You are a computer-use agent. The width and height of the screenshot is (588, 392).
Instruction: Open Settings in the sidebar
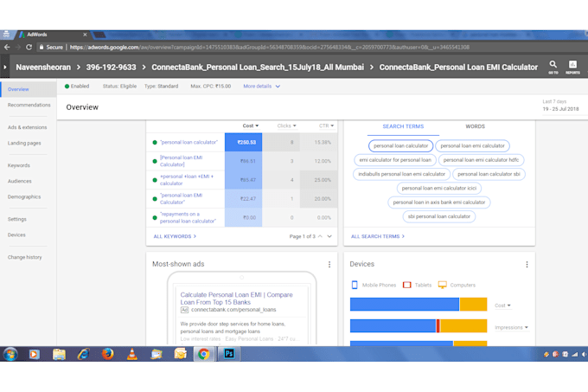point(17,219)
